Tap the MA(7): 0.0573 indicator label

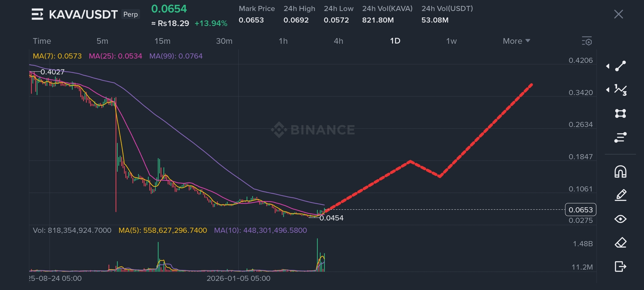coord(57,56)
